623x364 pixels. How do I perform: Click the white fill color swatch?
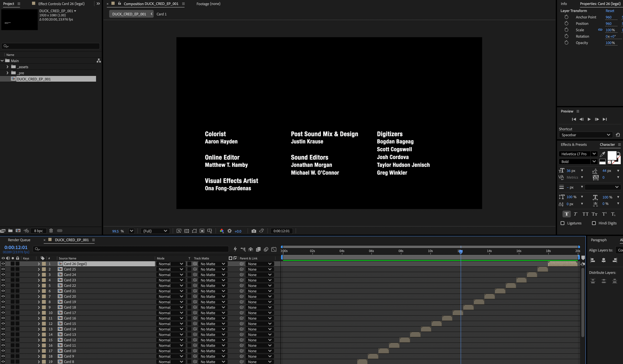click(x=612, y=156)
